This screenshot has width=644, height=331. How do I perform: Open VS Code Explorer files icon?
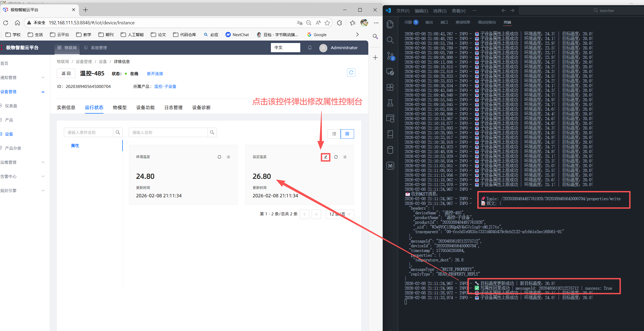390,24
